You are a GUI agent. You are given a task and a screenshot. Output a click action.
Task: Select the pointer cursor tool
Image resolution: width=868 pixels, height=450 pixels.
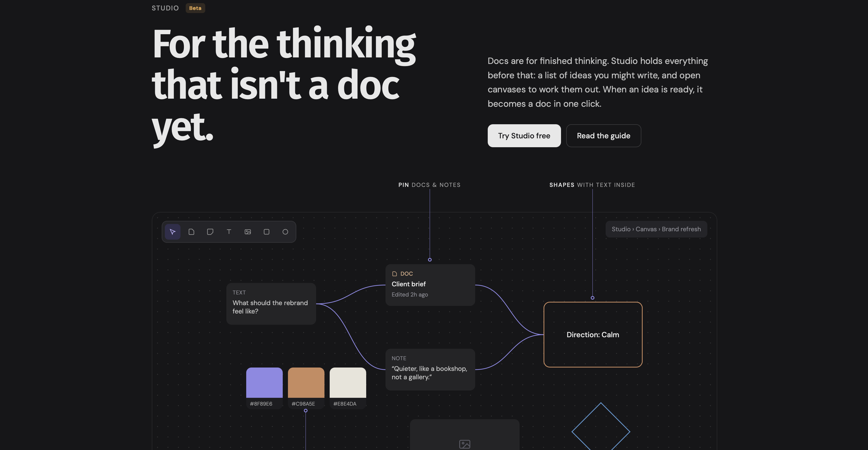pos(172,232)
